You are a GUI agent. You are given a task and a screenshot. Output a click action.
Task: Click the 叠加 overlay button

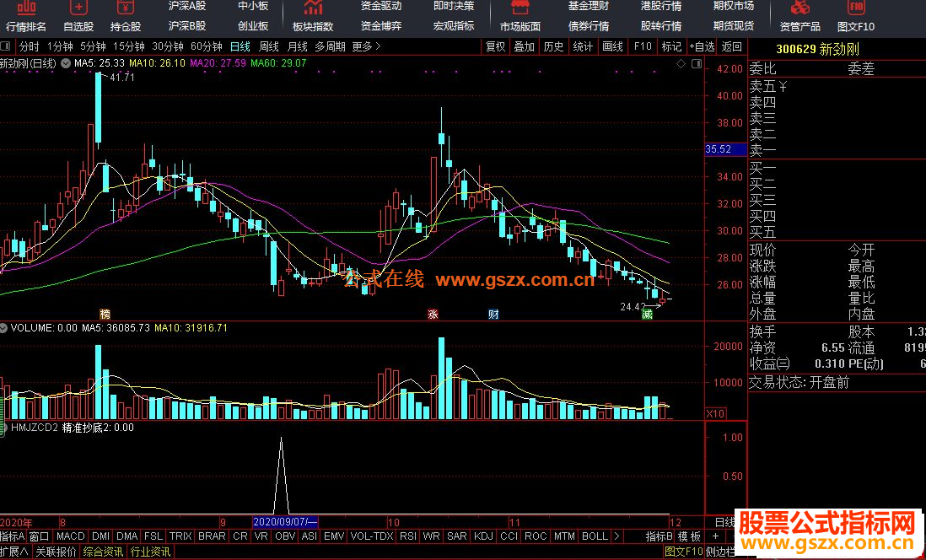click(525, 46)
